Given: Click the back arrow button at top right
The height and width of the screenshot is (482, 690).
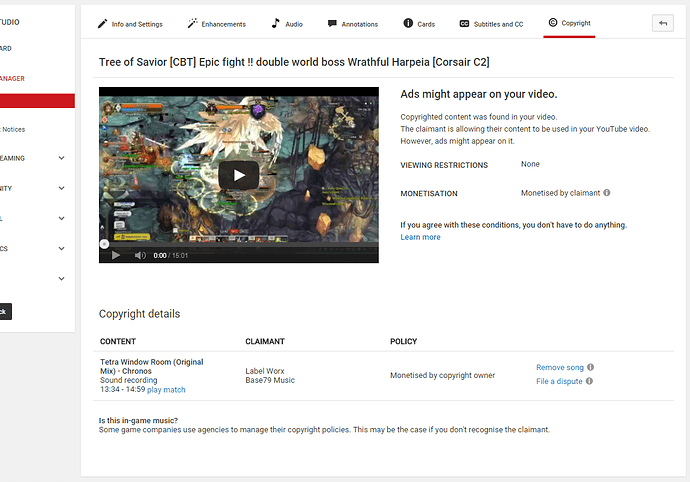Looking at the screenshot, I should pyautogui.click(x=662, y=23).
